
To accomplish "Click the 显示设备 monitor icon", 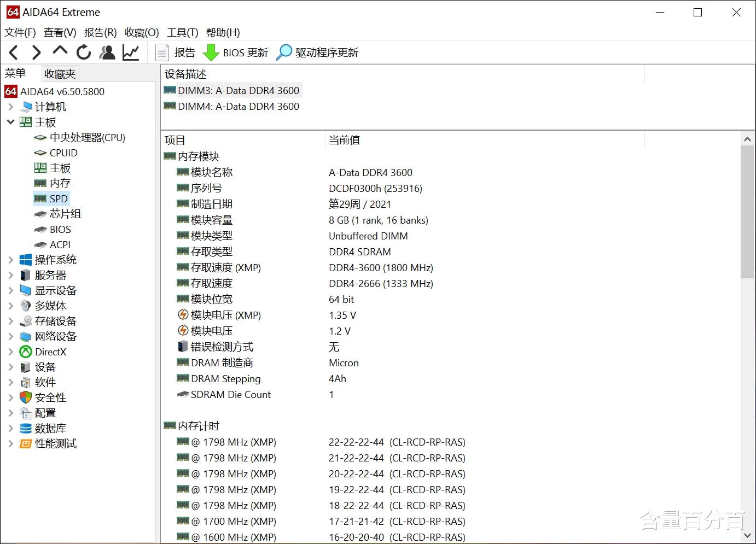I will point(26,290).
